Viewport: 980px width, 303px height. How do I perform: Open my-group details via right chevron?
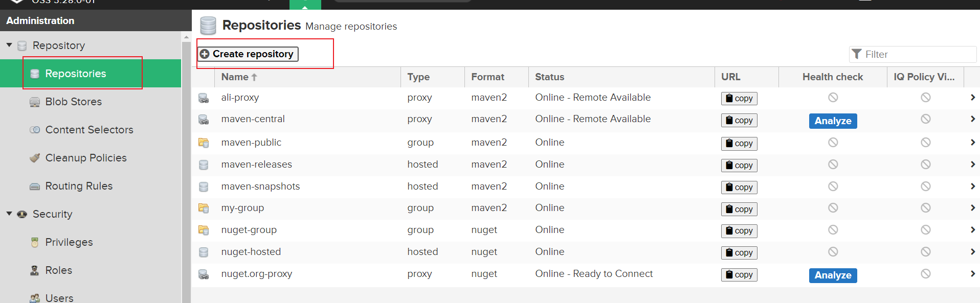click(x=972, y=208)
